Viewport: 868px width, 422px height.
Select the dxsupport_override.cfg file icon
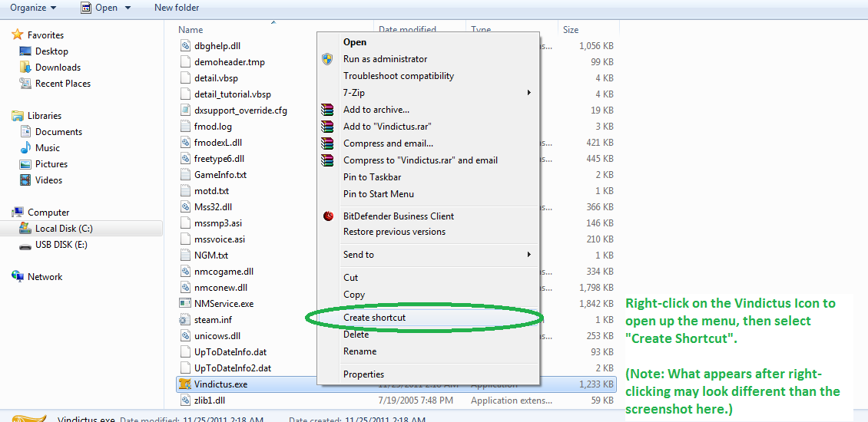click(185, 110)
